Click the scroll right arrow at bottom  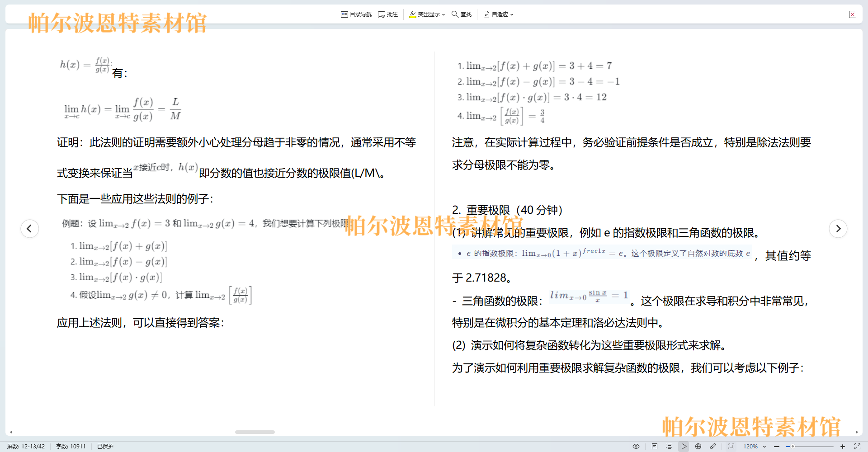pos(857,432)
